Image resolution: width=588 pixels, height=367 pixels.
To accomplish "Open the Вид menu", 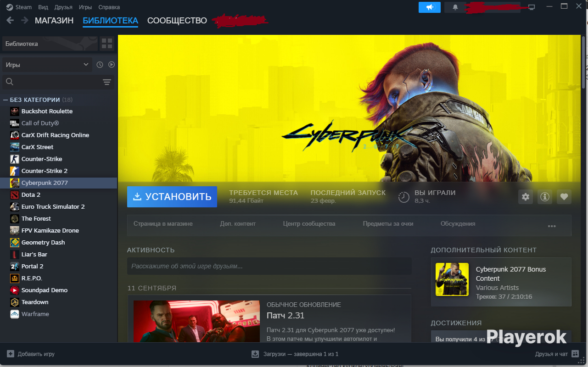I will point(43,7).
